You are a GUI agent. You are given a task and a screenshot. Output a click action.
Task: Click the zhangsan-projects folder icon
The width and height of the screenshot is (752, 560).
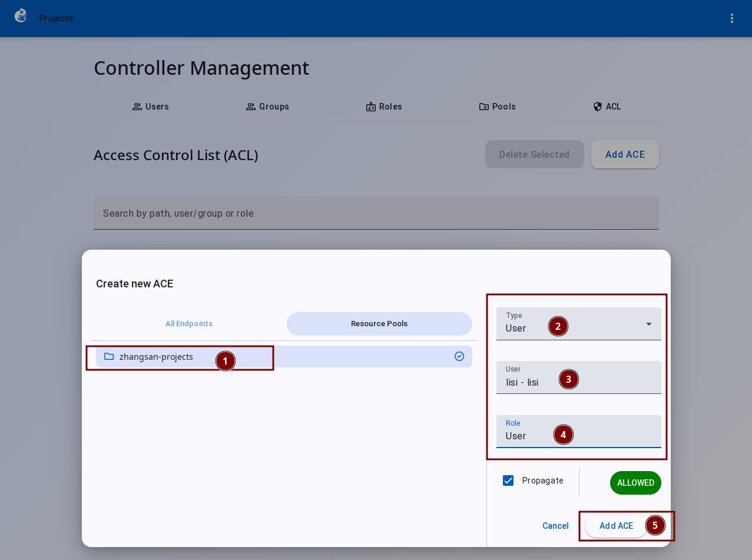(109, 356)
